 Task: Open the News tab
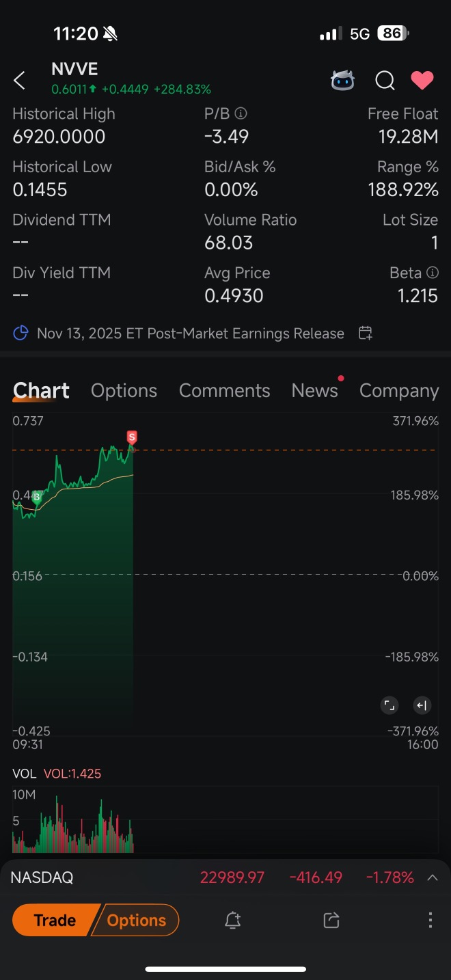point(314,390)
